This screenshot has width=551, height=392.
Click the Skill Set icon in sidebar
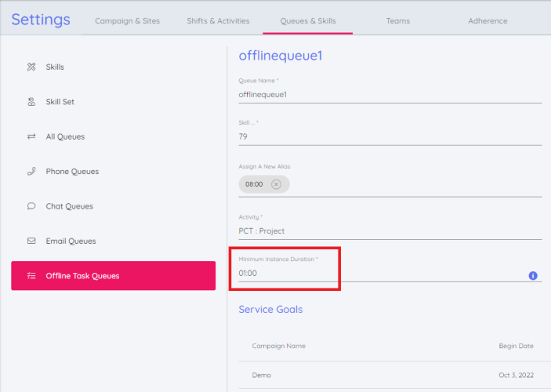[31, 102]
